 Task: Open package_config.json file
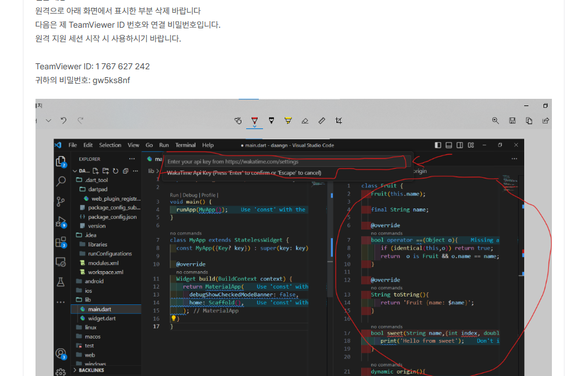[112, 217]
